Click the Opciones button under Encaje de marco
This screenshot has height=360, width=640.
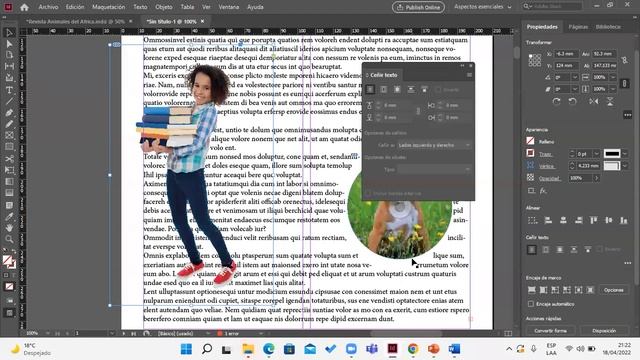(x=613, y=290)
